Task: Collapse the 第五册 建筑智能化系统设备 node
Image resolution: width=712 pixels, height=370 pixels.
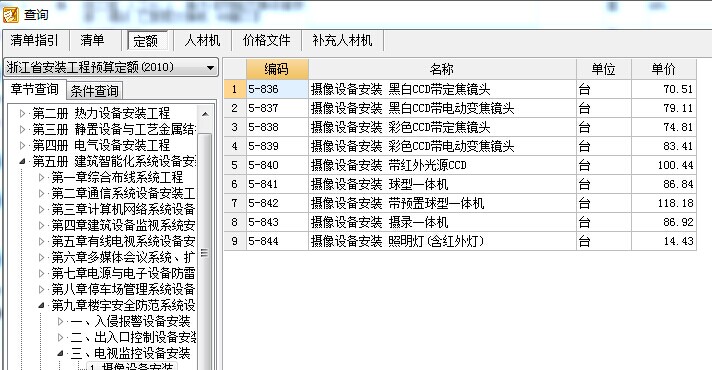Action: tap(23, 161)
